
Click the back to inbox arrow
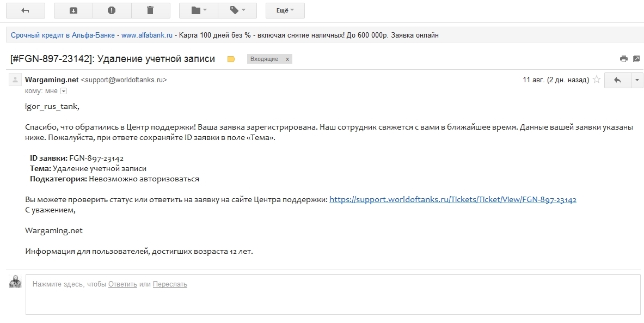click(x=25, y=10)
